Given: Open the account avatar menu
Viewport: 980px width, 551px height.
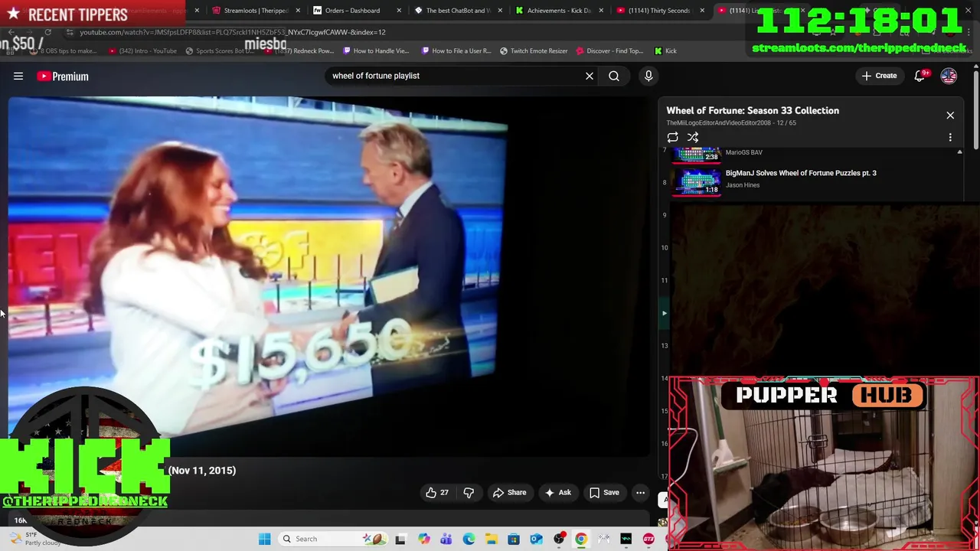Looking at the screenshot, I should [949, 76].
